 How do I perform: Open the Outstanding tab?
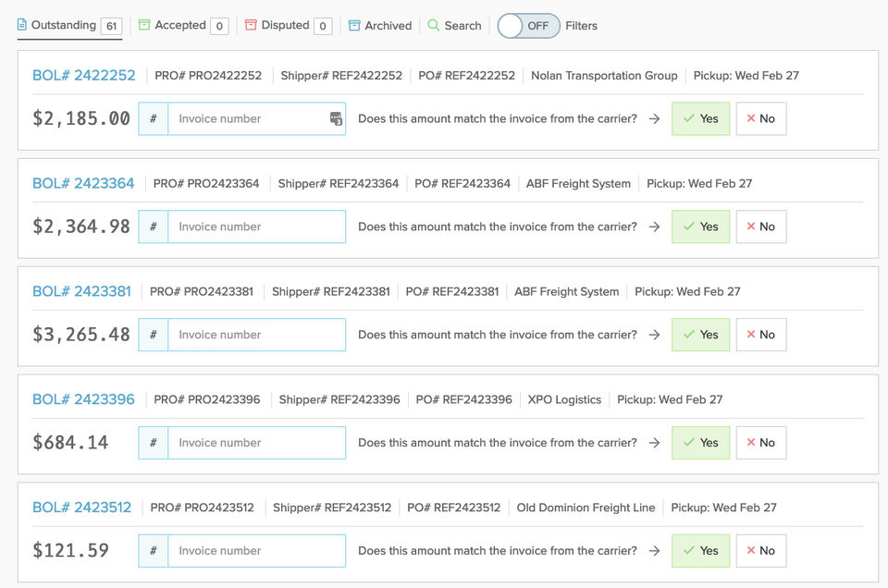tap(63, 26)
